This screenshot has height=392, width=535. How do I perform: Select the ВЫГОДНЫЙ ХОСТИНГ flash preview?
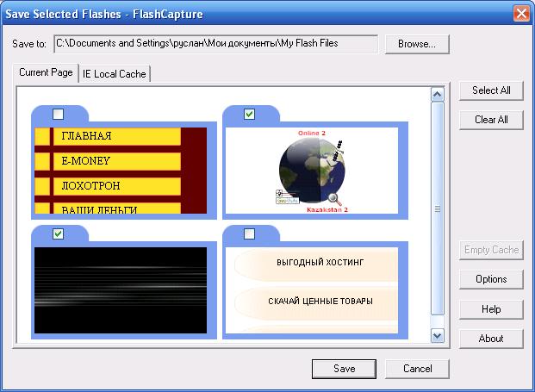pyautogui.click(x=316, y=289)
